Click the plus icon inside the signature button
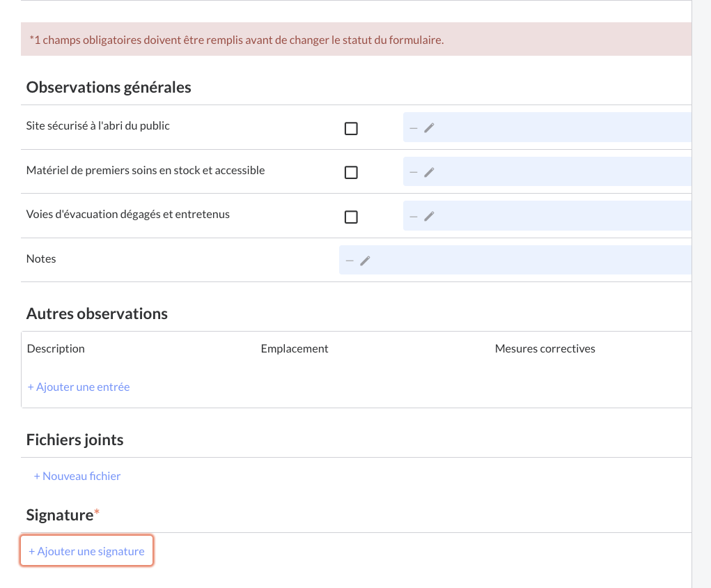This screenshot has width=711, height=588. coord(32,550)
